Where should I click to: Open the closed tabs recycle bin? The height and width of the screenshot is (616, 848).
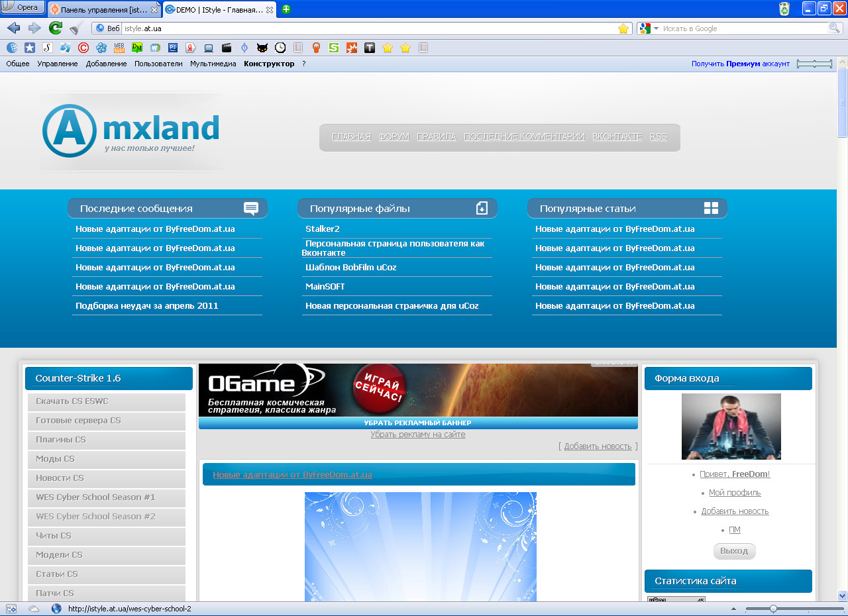(784, 9)
